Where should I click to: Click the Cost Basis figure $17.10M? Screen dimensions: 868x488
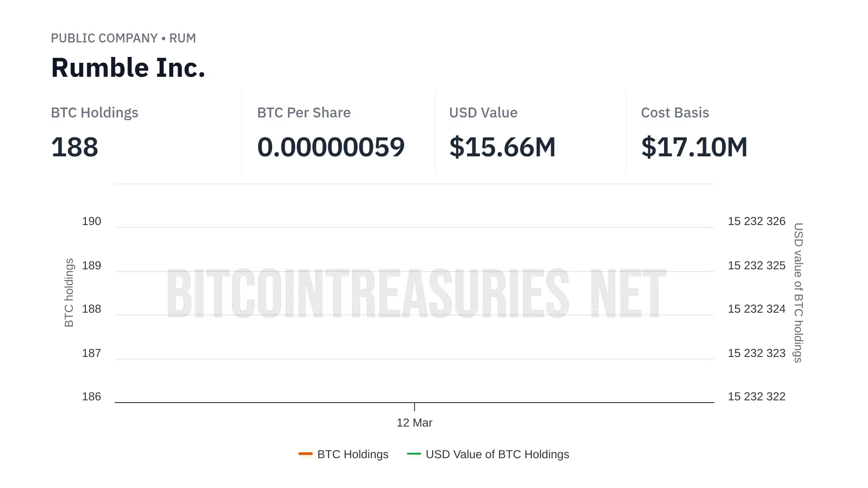tap(694, 147)
